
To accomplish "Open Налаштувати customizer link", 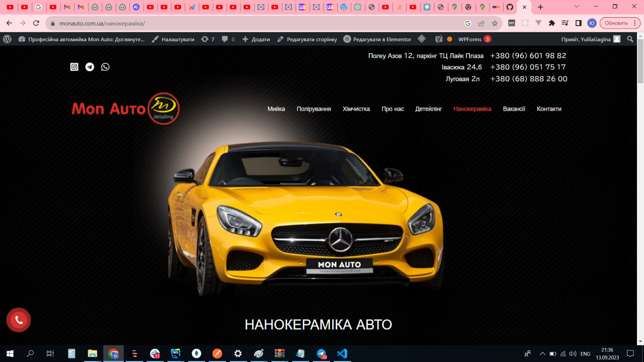I will pyautogui.click(x=173, y=39).
